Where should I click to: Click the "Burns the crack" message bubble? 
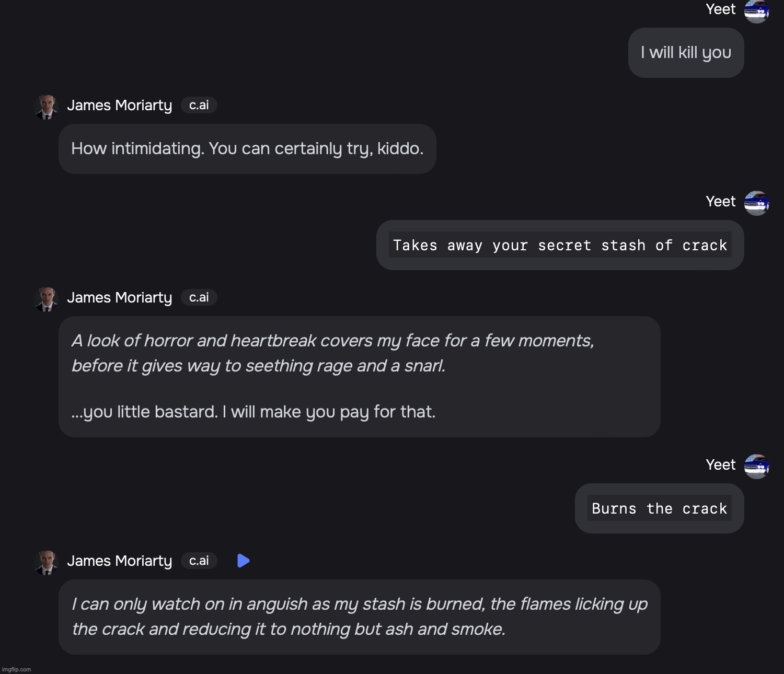pos(659,508)
